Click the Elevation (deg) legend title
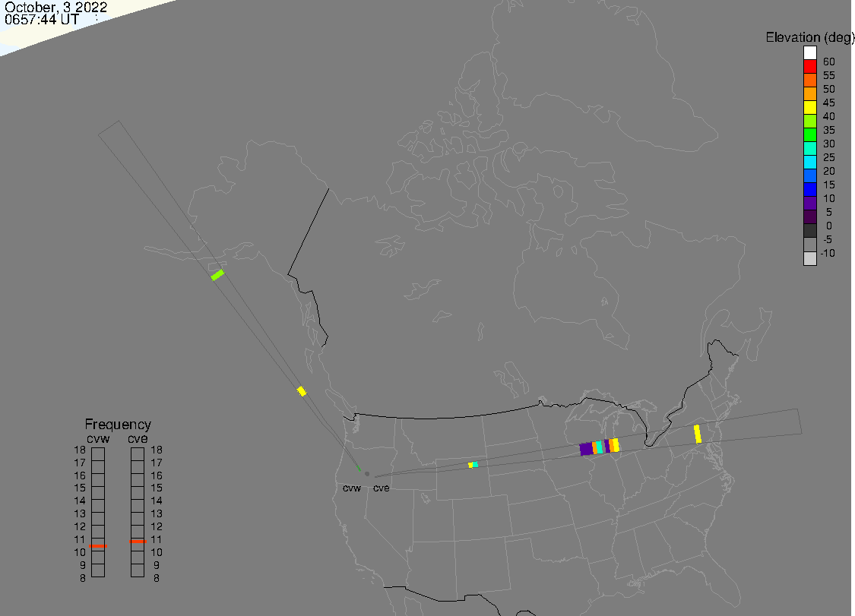 click(809, 37)
